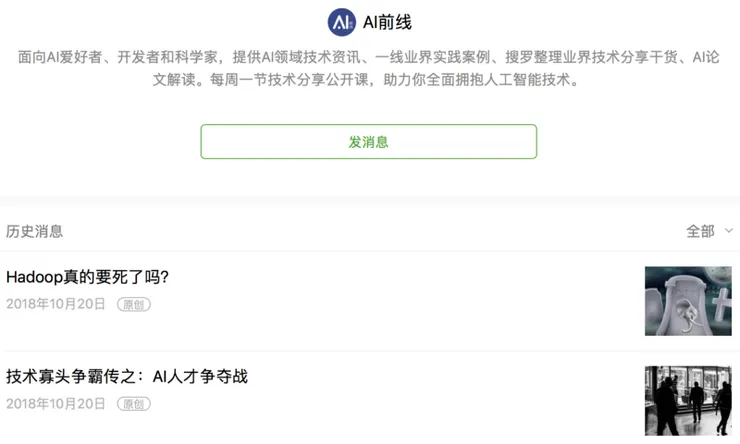Click the 原创 tag on the Hadoop article
740x444 pixels.
pyautogui.click(x=134, y=304)
